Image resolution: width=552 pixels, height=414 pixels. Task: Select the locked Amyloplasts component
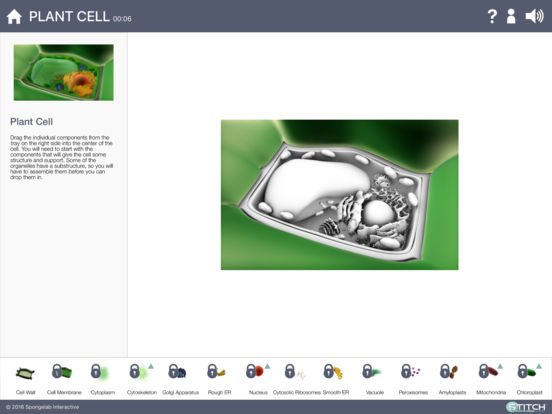[x=449, y=371]
